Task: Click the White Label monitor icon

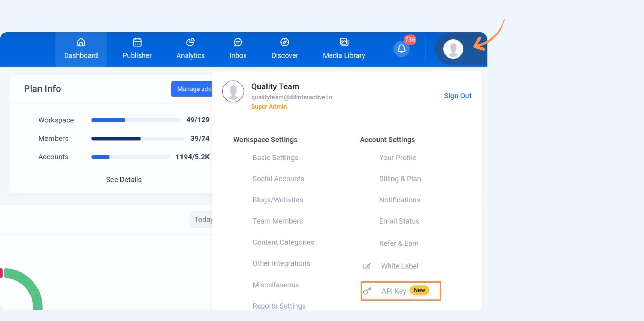Action: (x=367, y=266)
